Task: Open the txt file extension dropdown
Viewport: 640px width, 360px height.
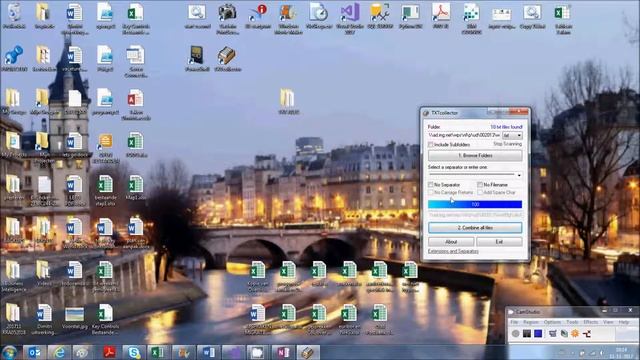Action: 512,136
